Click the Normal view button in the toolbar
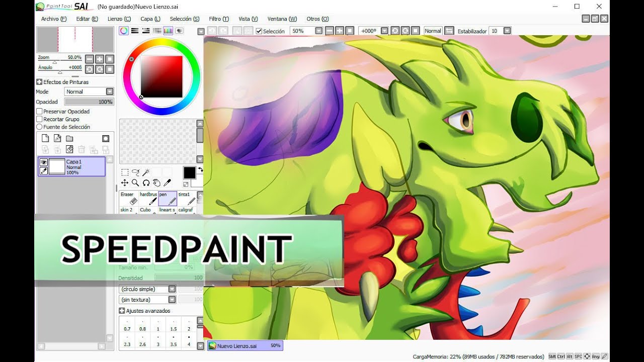644x362 pixels. [x=433, y=31]
